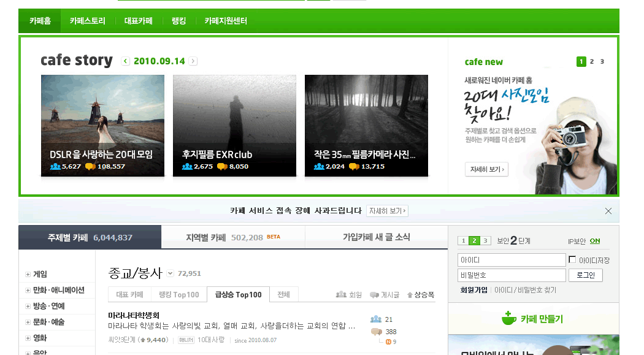
Task: Select security level 3
Action: click(485, 241)
